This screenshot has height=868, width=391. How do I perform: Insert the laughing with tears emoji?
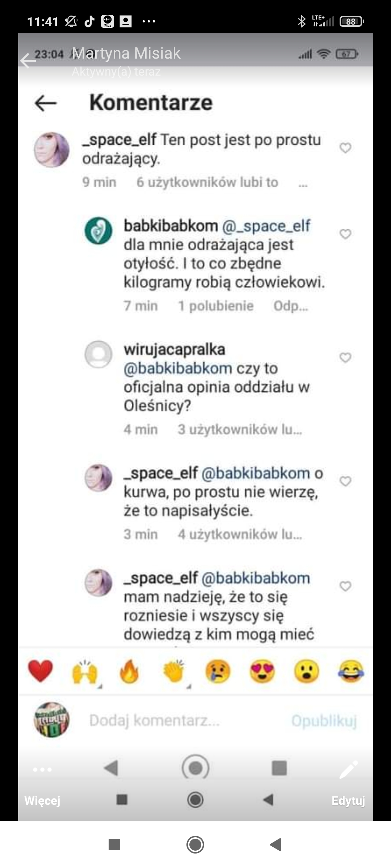click(351, 671)
